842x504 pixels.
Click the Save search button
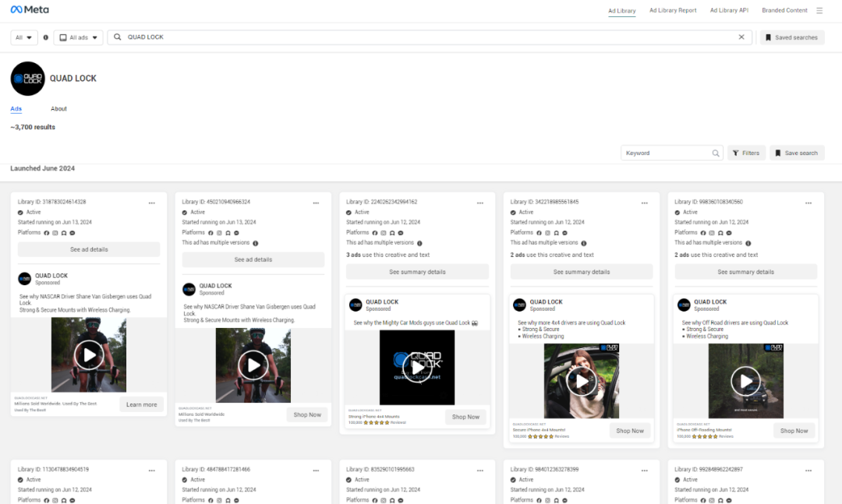click(x=797, y=153)
